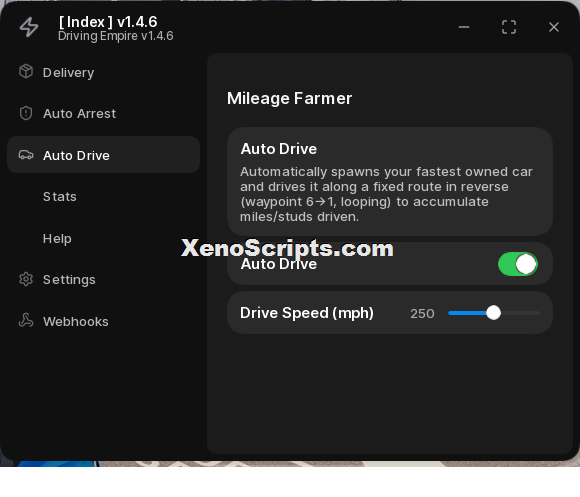Switch to Auto Arrest page
The image size is (580, 497).
pos(80,114)
